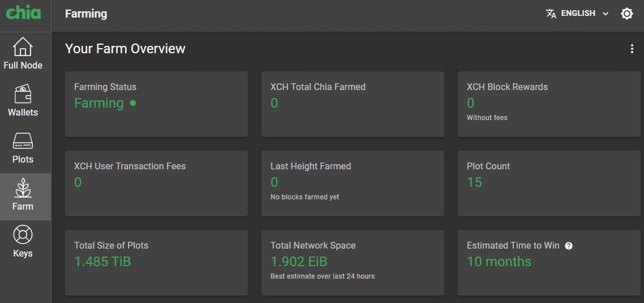The width and height of the screenshot is (644, 303).
Task: Toggle the dark/light theme icon
Action: pyautogui.click(x=626, y=14)
